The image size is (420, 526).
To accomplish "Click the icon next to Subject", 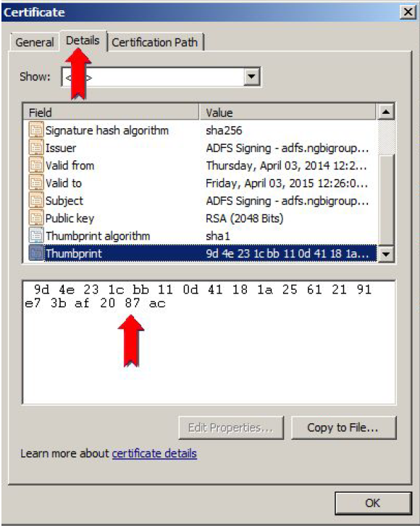I will (x=36, y=200).
